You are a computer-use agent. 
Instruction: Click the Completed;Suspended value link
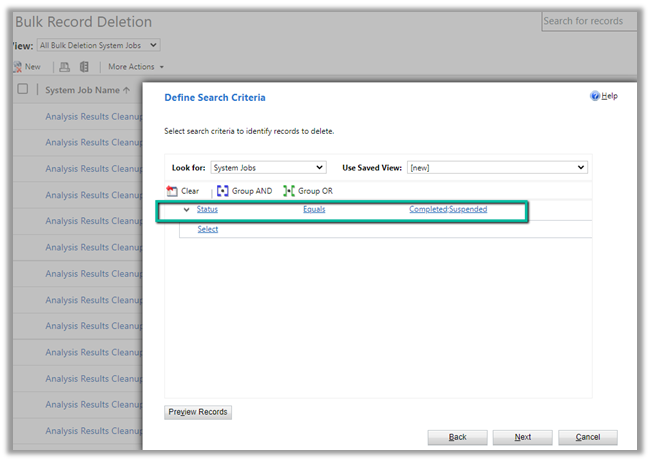[448, 210]
